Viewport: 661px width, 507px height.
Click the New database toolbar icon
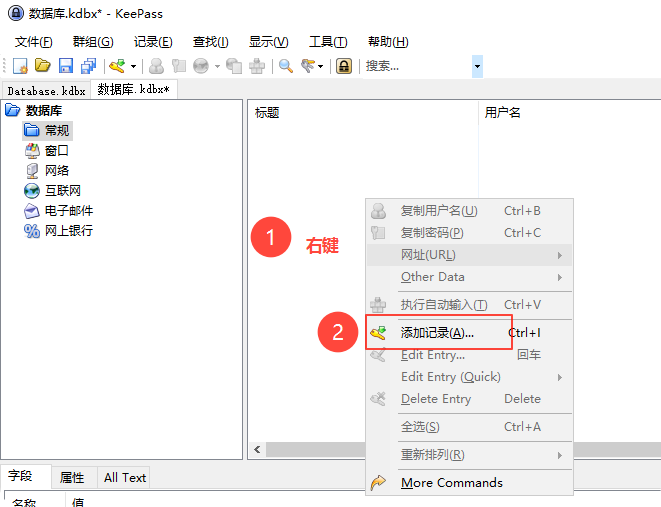[x=20, y=66]
